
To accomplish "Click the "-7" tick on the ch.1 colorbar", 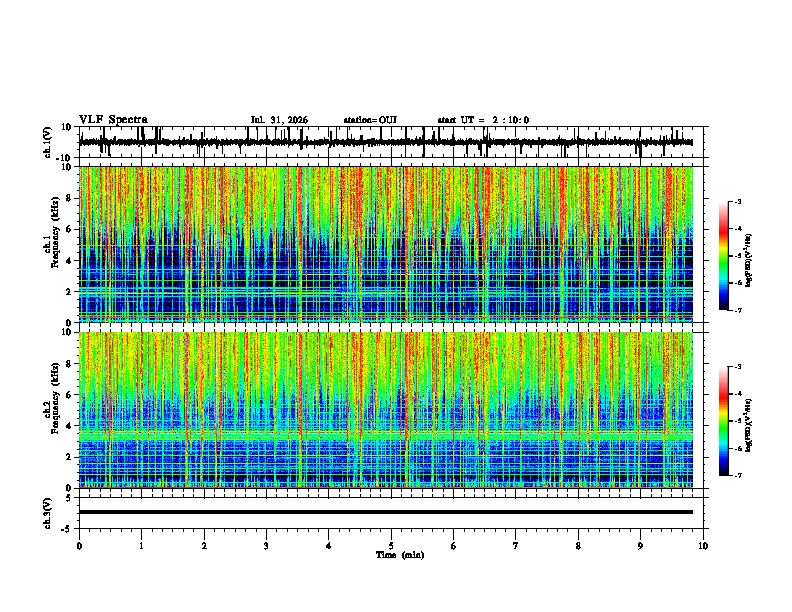I will (x=737, y=310).
